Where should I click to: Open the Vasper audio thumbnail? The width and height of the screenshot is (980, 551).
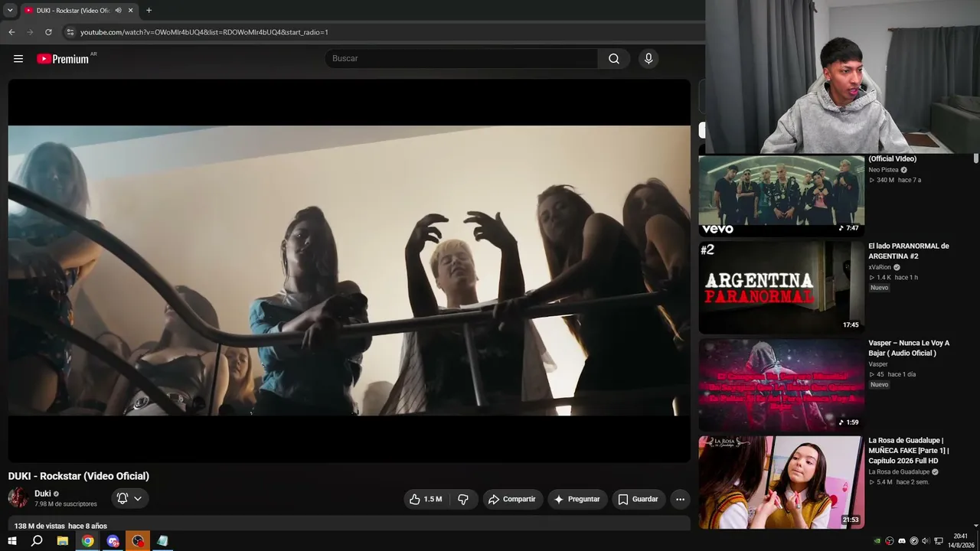(781, 385)
